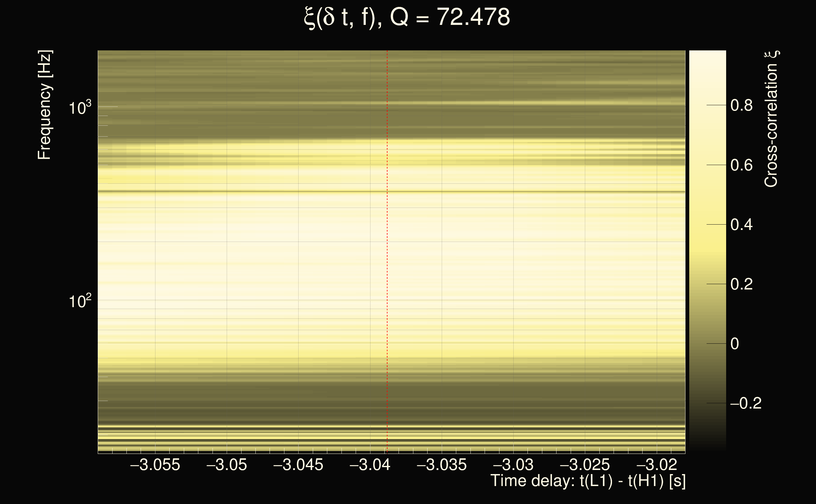Click the 0.2 colorbar tick label

[x=741, y=284]
